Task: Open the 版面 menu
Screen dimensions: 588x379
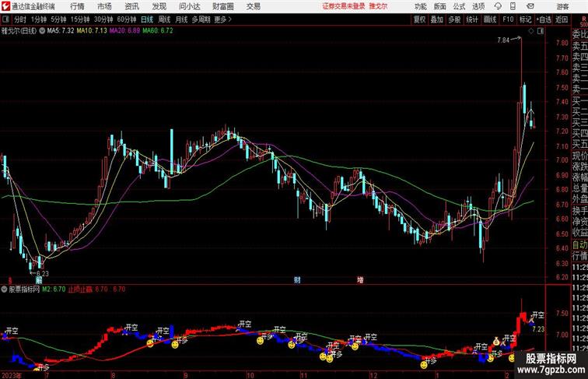Action: click(x=440, y=6)
